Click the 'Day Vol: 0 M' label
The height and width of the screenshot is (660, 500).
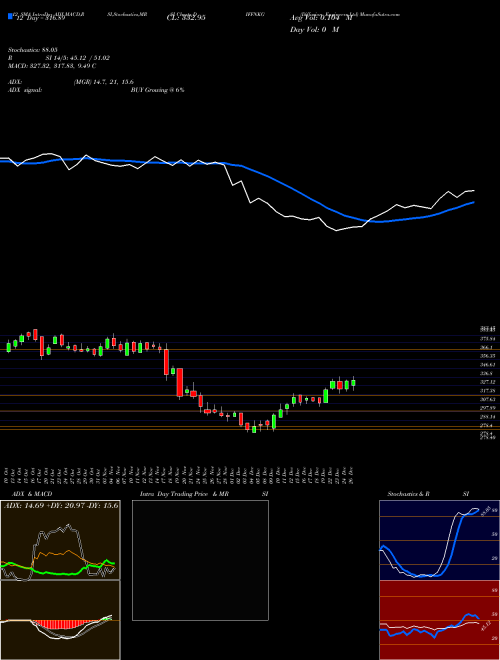(x=314, y=29)
